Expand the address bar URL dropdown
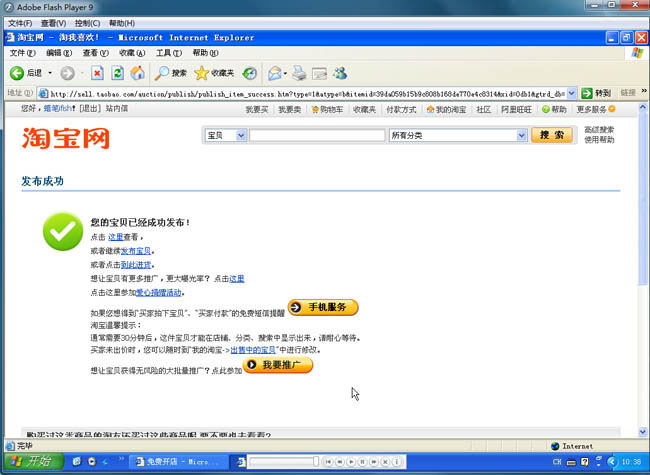Viewport: 650px width, 475px height. pyautogui.click(x=571, y=93)
